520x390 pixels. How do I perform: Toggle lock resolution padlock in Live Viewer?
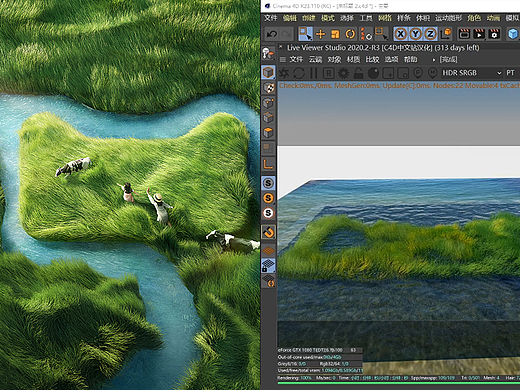[x=358, y=73]
